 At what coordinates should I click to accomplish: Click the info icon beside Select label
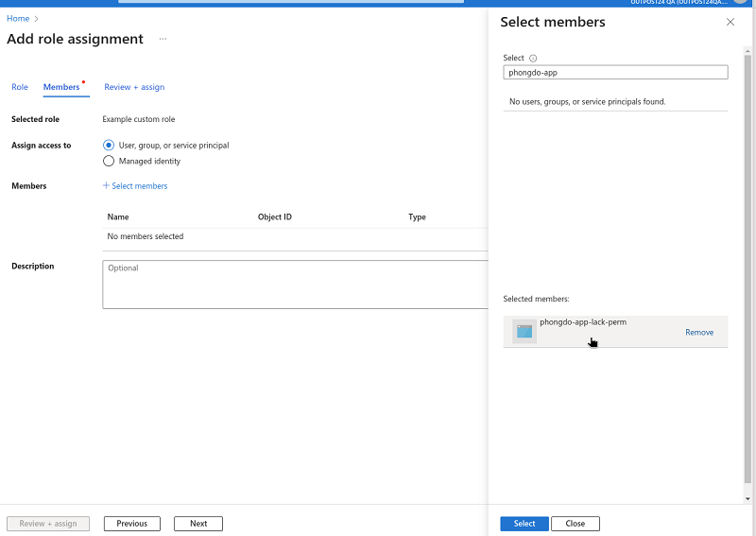coord(533,59)
